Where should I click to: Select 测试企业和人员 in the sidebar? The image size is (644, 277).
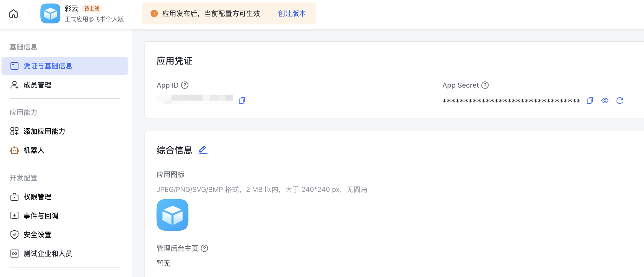pos(47,254)
